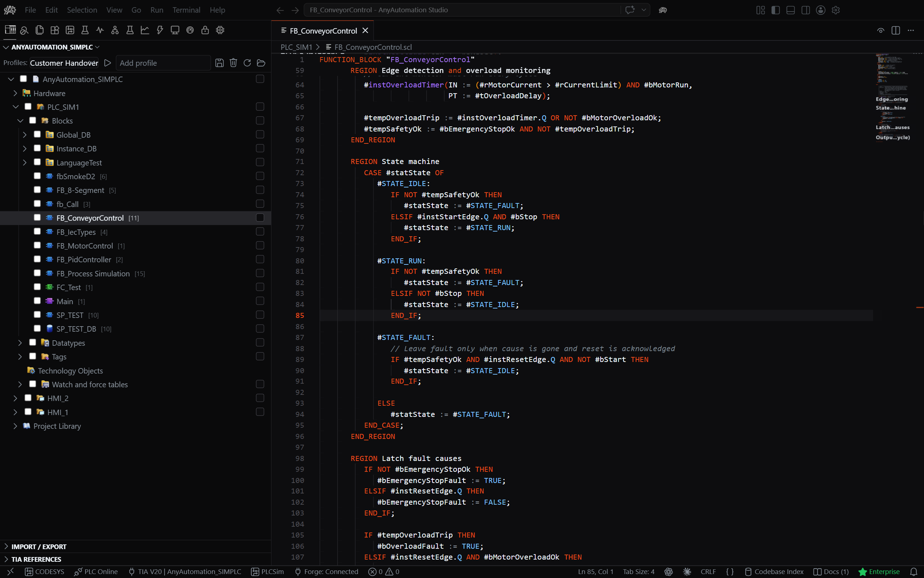Tick the left checkbox for FB_MotorControl
This screenshot has height=578, width=924.
coord(37,245)
